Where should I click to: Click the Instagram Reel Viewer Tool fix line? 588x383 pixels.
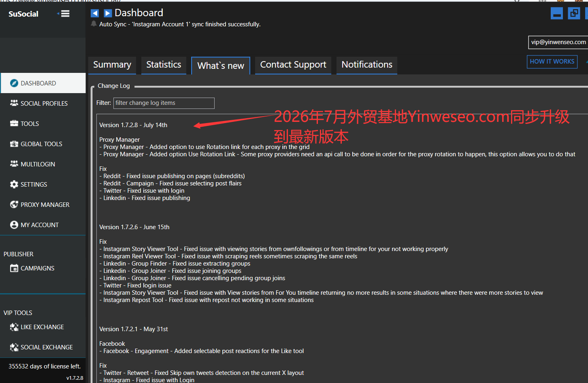pyautogui.click(x=228, y=256)
